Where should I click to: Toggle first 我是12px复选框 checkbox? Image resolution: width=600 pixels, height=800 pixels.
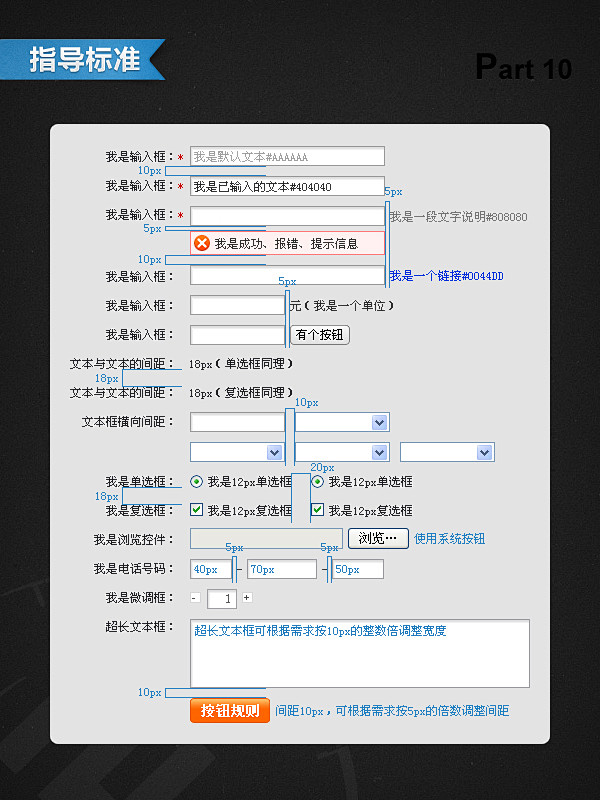[196, 510]
